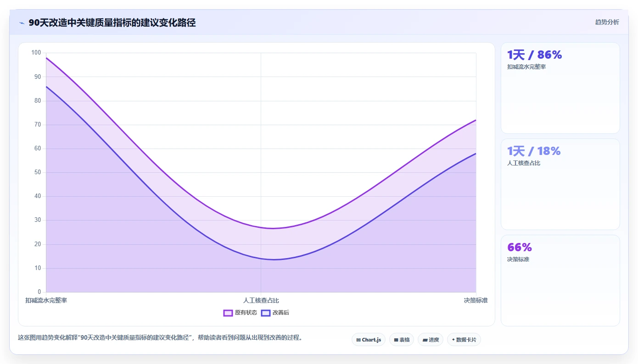Click the 趋势分析 label in header
Viewport: 638px width, 364px height.
pyautogui.click(x=607, y=22)
